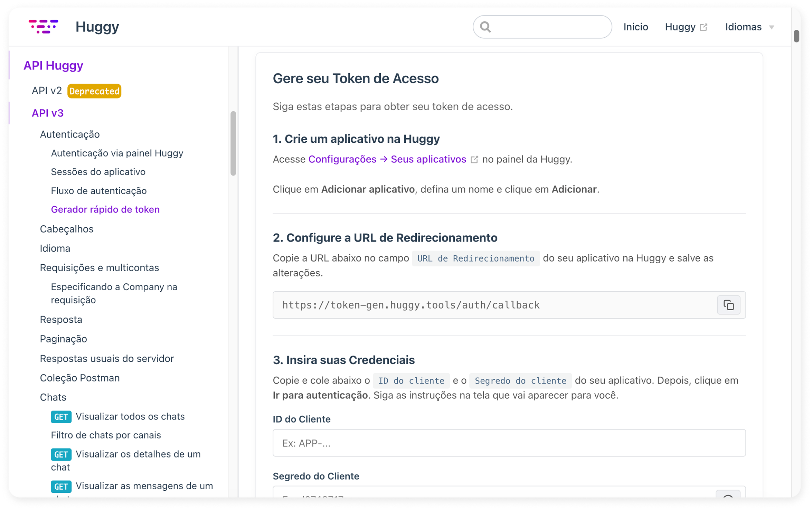Open GET Visualizar os detalhes de um chat
Viewport: 812px width, 510px height.
pyautogui.click(x=126, y=460)
